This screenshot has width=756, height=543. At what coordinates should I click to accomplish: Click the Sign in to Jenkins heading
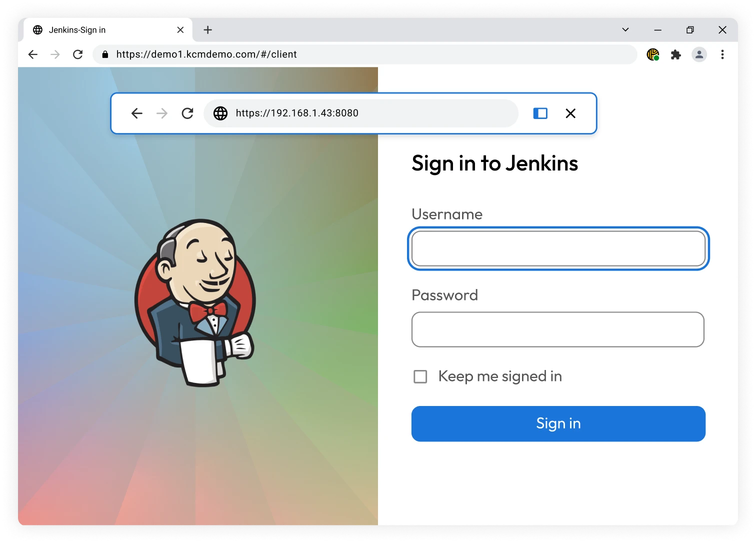pyautogui.click(x=495, y=163)
